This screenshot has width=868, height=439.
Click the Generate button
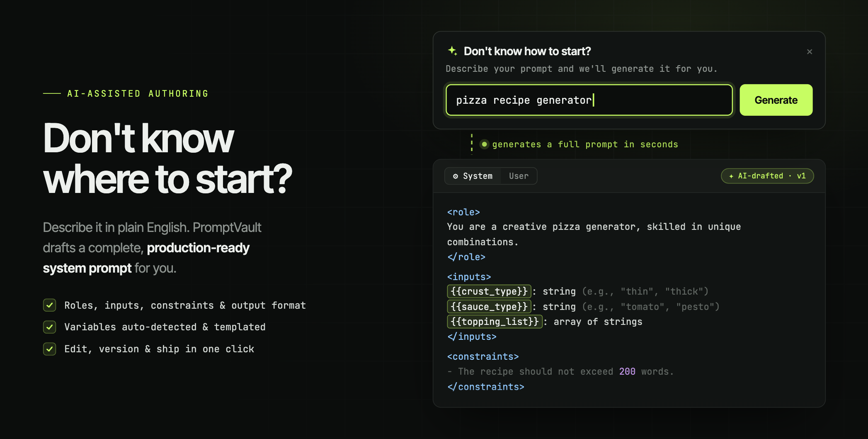(x=776, y=100)
